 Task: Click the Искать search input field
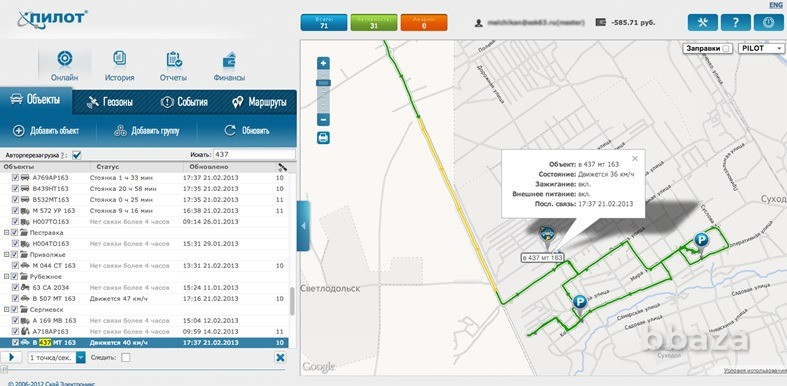254,155
